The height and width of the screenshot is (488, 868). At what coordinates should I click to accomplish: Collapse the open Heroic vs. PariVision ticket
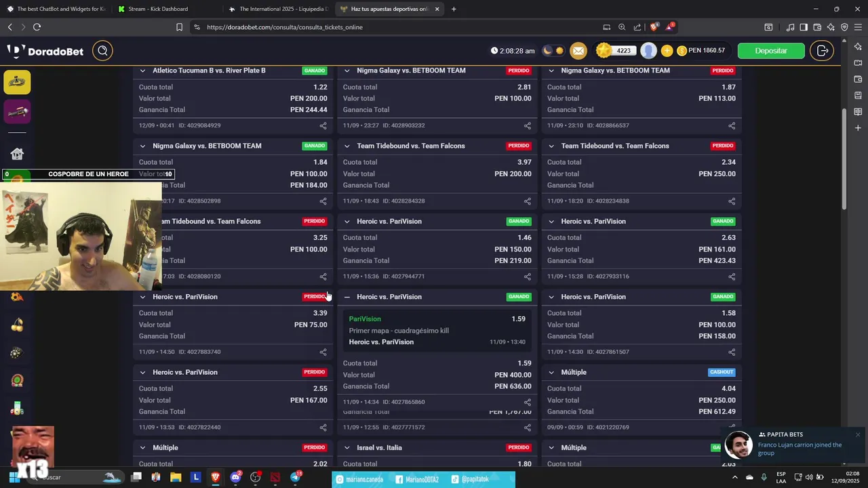click(x=347, y=297)
